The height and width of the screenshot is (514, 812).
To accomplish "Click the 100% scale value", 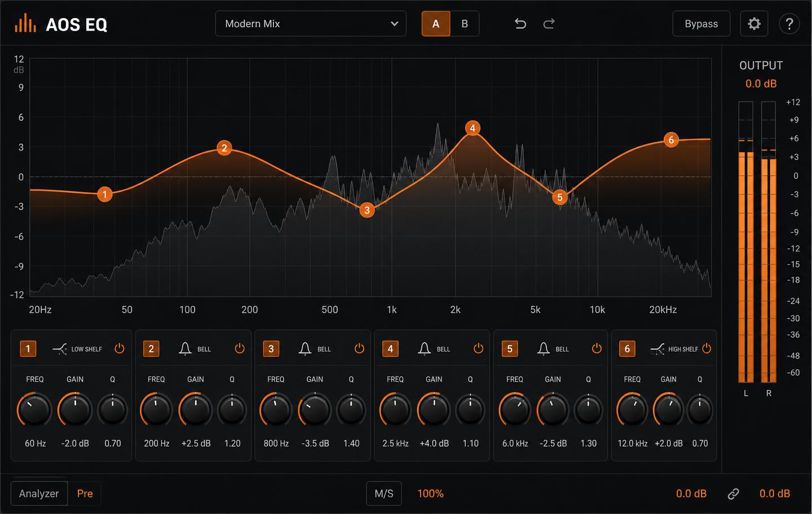I will [430, 494].
